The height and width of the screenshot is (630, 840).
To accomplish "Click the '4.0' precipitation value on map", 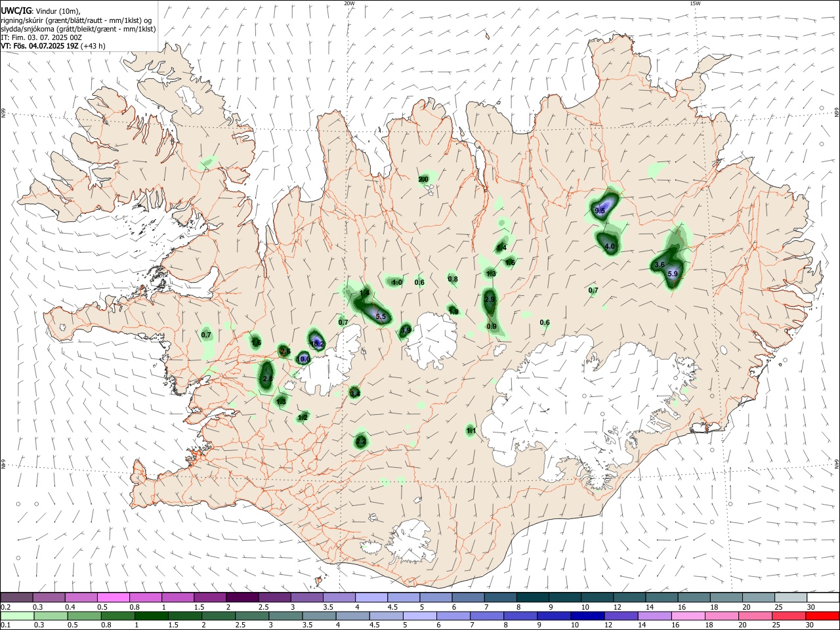I will tap(610, 247).
